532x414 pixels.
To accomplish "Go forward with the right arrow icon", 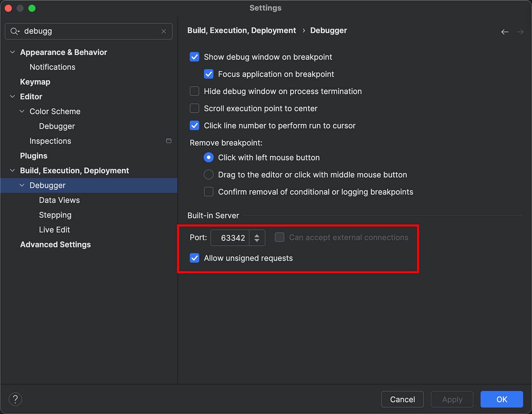I will 520,32.
